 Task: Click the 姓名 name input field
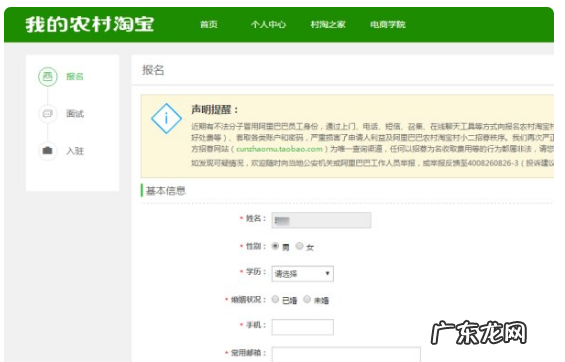[x=321, y=220]
